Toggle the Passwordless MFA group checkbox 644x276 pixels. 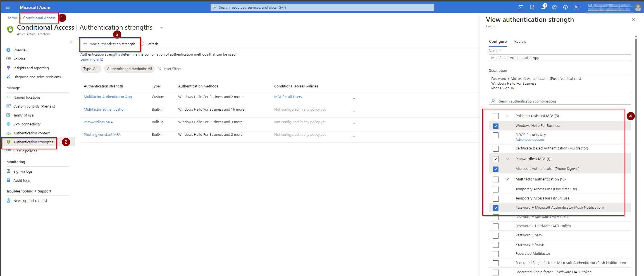pos(496,159)
